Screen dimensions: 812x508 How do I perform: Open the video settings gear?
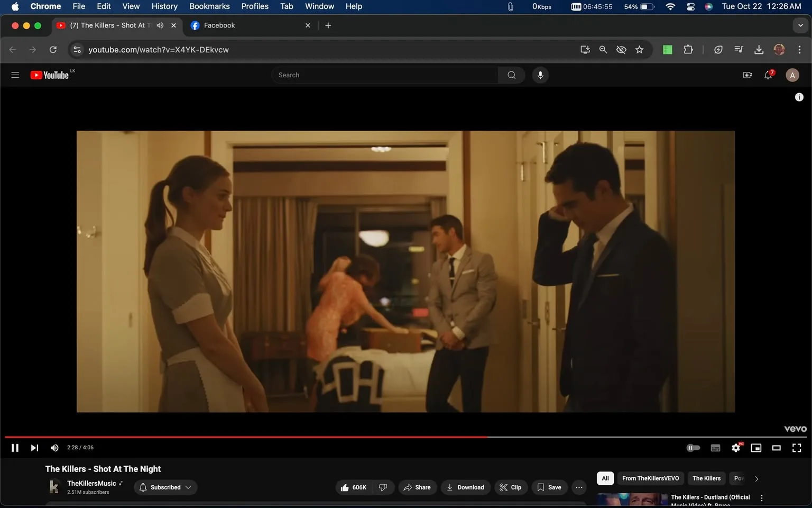735,448
